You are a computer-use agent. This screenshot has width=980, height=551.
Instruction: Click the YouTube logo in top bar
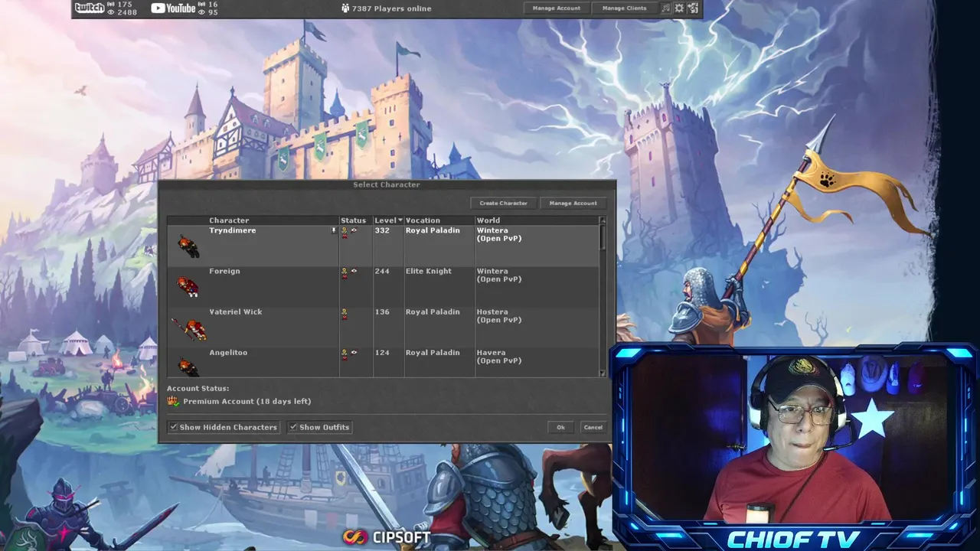(173, 8)
